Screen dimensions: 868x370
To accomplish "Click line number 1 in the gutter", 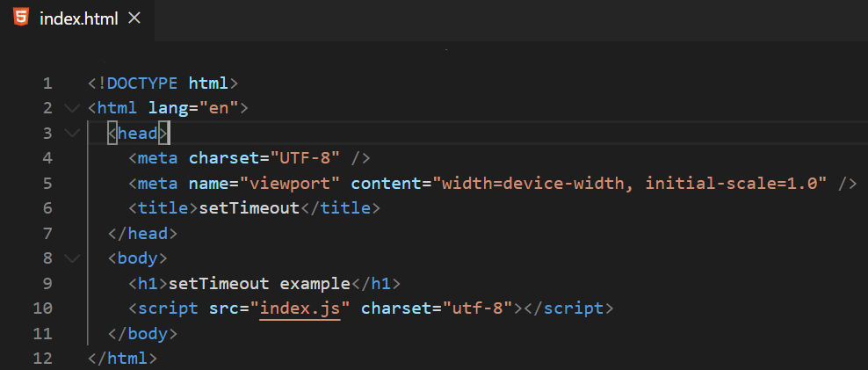I will click(x=47, y=83).
